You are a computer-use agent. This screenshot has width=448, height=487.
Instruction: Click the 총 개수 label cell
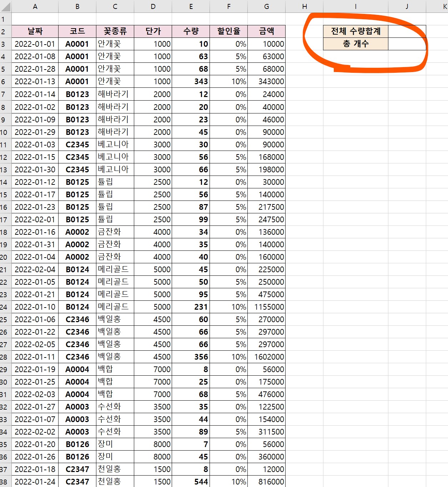tap(356, 44)
